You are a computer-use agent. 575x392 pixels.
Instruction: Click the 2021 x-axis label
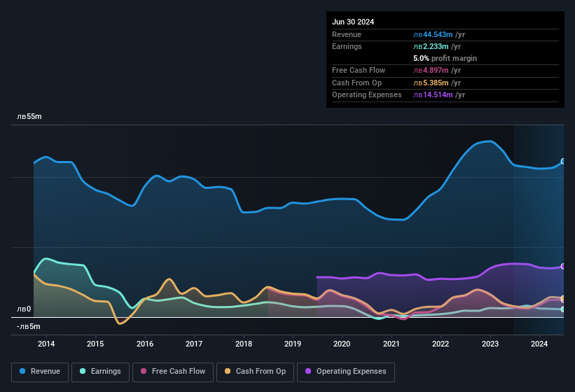pyautogui.click(x=392, y=344)
